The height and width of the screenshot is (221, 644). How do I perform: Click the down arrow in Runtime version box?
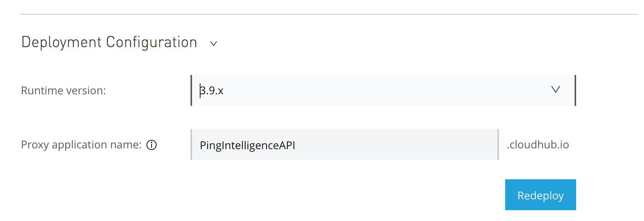pyautogui.click(x=555, y=90)
